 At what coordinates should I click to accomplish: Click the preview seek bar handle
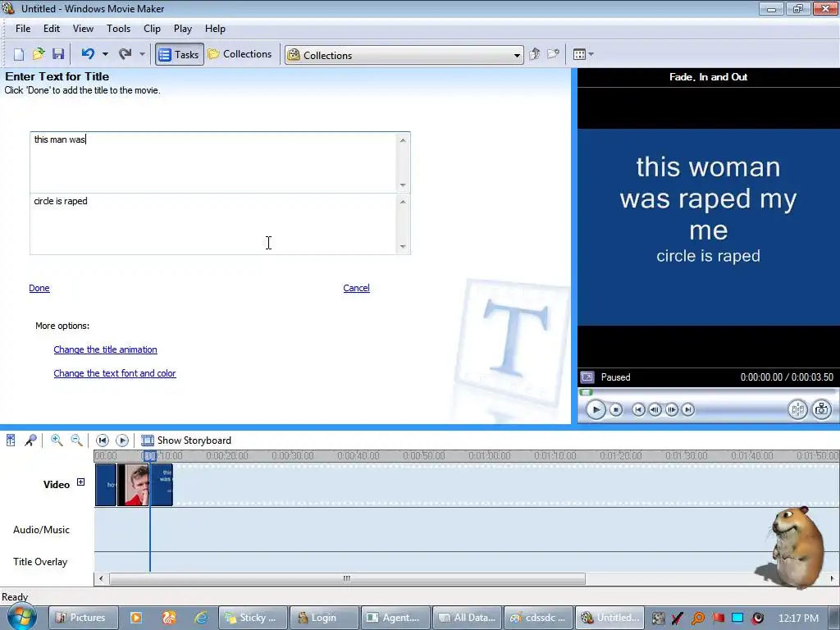coord(586,392)
